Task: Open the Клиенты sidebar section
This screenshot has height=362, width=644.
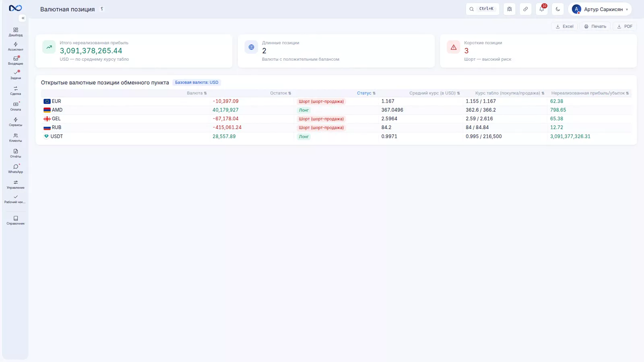Action: click(15, 138)
